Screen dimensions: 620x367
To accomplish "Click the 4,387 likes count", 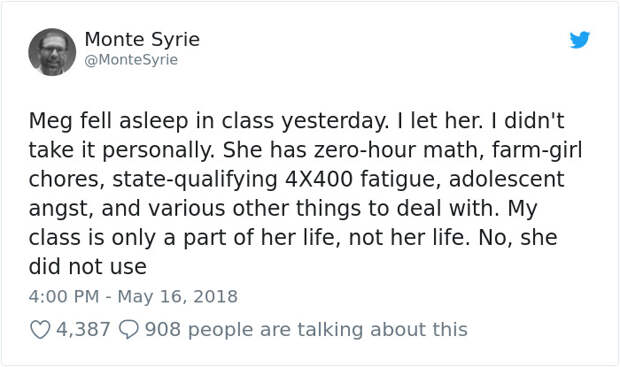I will pos(83,329).
